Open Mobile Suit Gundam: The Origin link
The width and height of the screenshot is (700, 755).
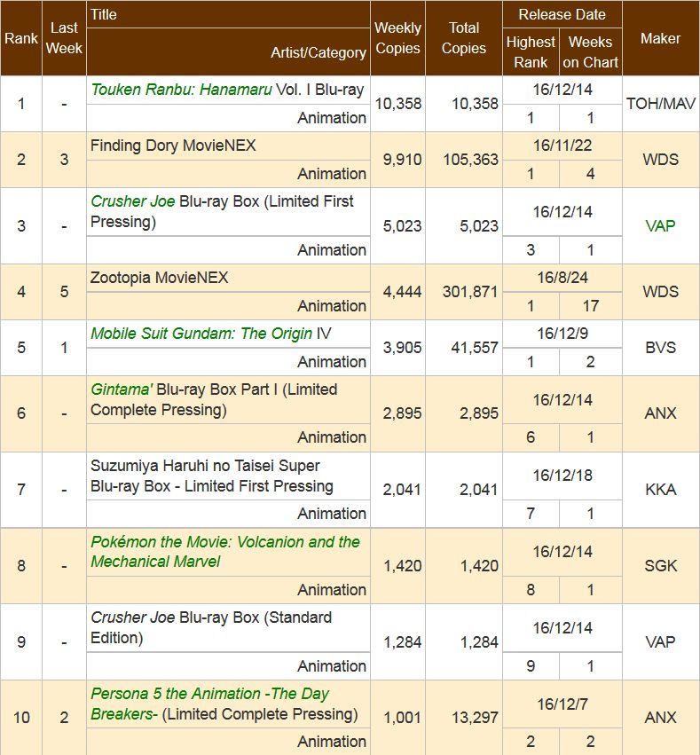point(202,334)
